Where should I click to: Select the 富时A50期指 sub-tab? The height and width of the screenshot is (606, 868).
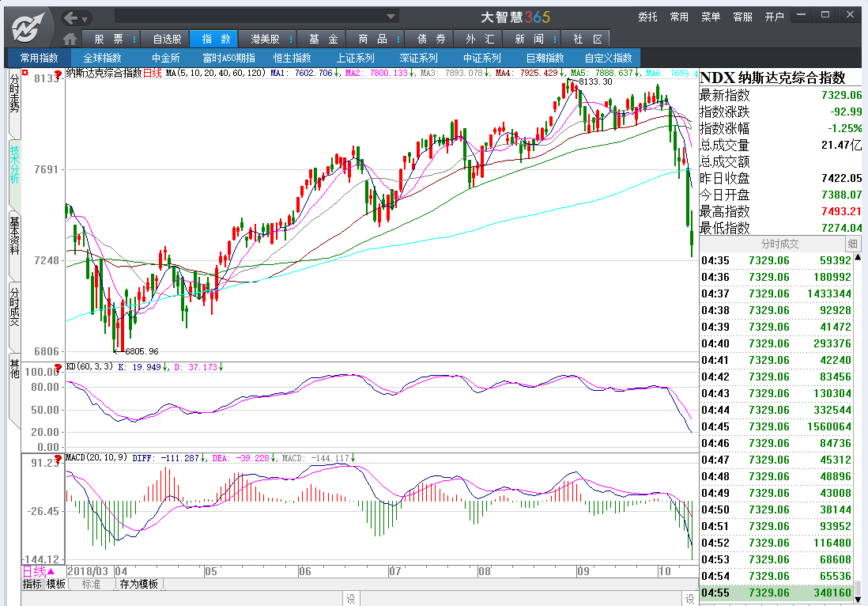tap(228, 58)
